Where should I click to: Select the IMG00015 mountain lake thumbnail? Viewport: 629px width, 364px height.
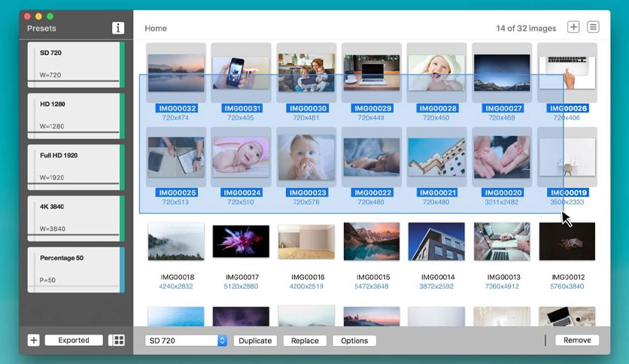click(372, 241)
